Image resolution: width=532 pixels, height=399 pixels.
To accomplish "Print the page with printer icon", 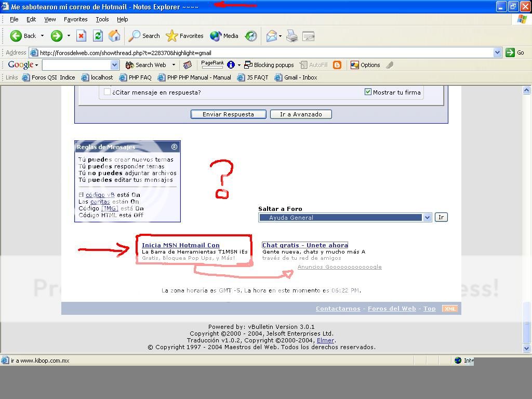I will (x=292, y=36).
